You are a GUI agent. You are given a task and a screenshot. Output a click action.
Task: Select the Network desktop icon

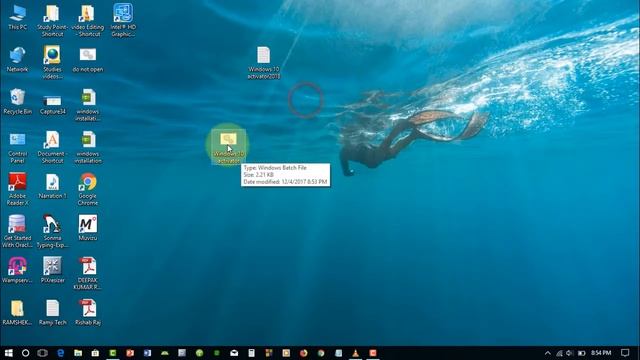[x=18, y=60]
